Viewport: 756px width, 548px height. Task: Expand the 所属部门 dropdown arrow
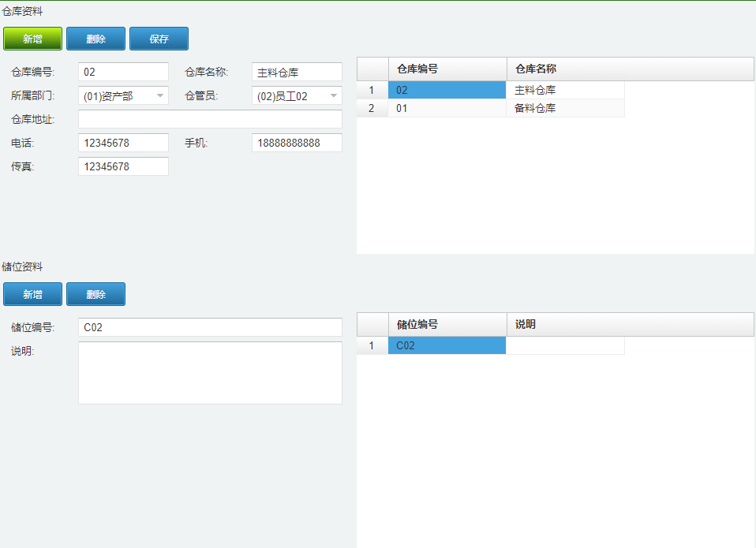(x=160, y=96)
